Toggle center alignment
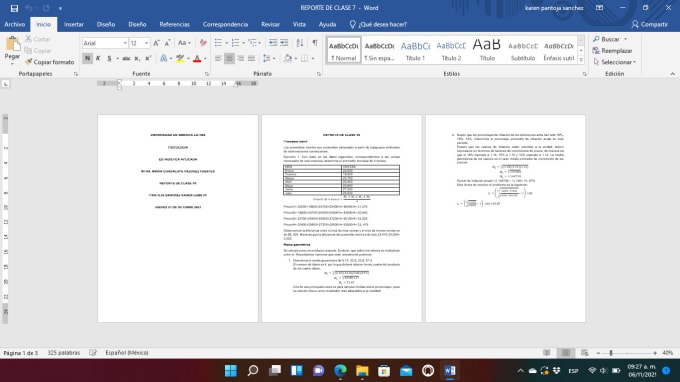 pyautogui.click(x=229, y=58)
